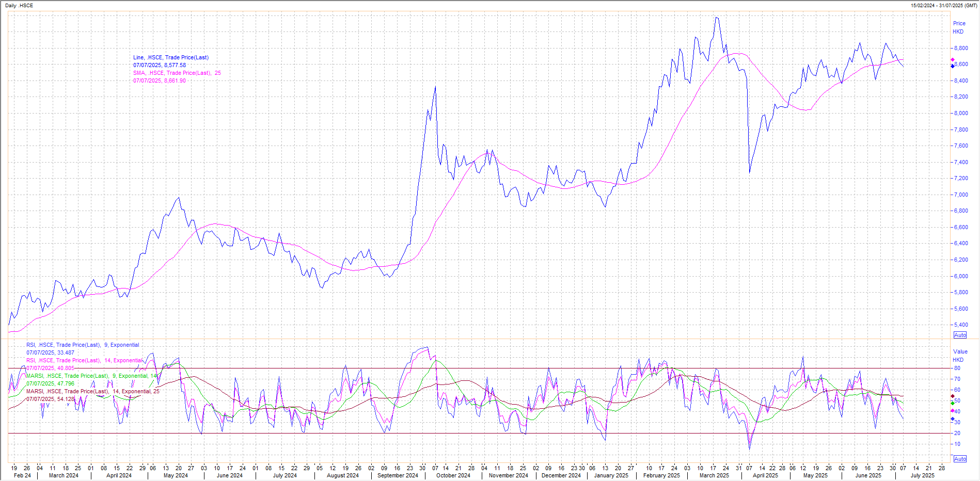Click the 'Daily .HSCE' chart title
980x481 pixels.
(x=19, y=6)
